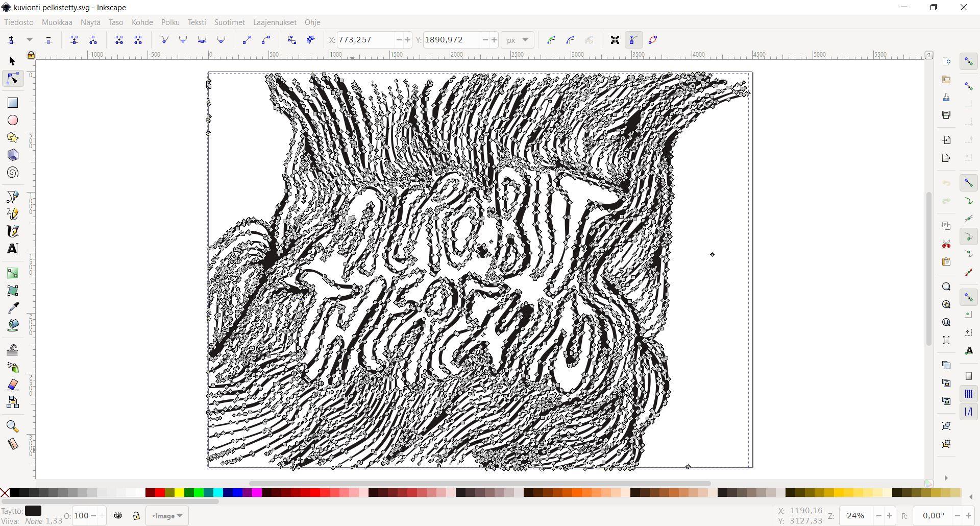Screen dimensions: 980x526
Task: Click the X coordinate input field
Action: (366, 40)
